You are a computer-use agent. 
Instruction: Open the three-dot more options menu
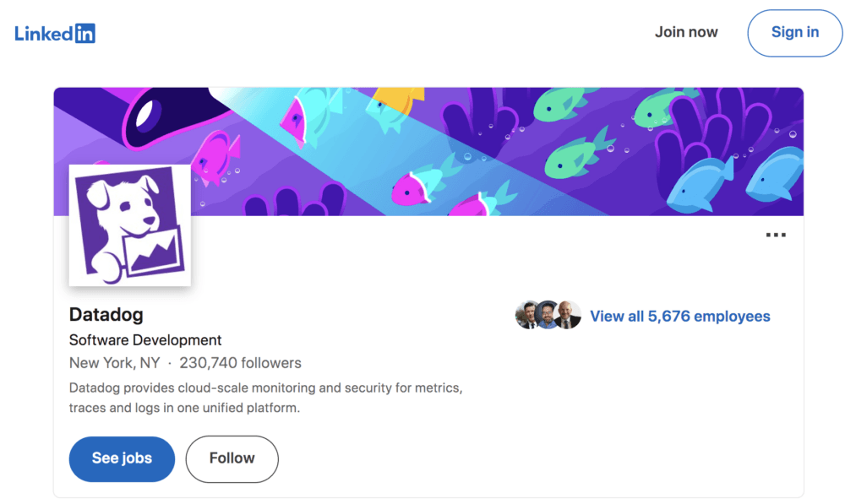point(775,236)
